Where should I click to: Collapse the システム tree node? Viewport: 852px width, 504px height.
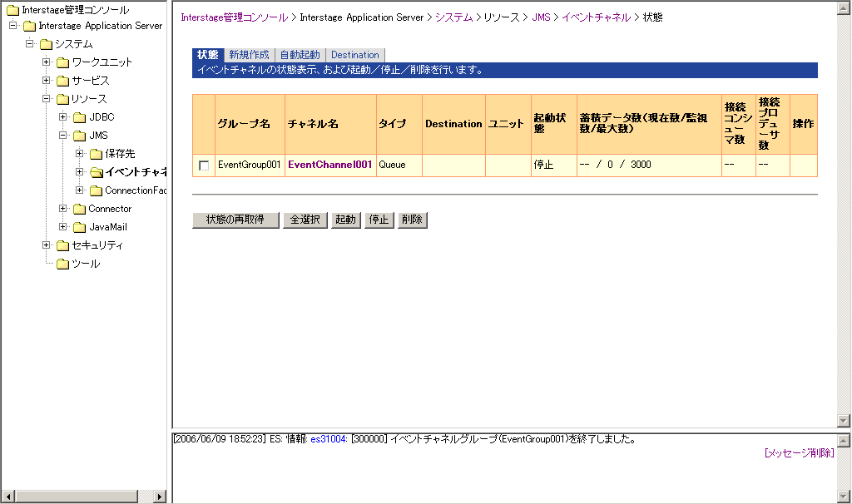click(30, 43)
